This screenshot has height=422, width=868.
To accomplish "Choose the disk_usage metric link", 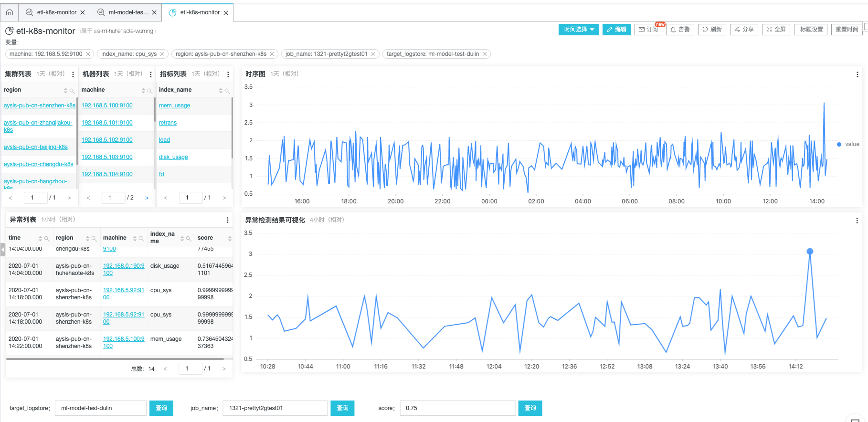I will point(173,157).
